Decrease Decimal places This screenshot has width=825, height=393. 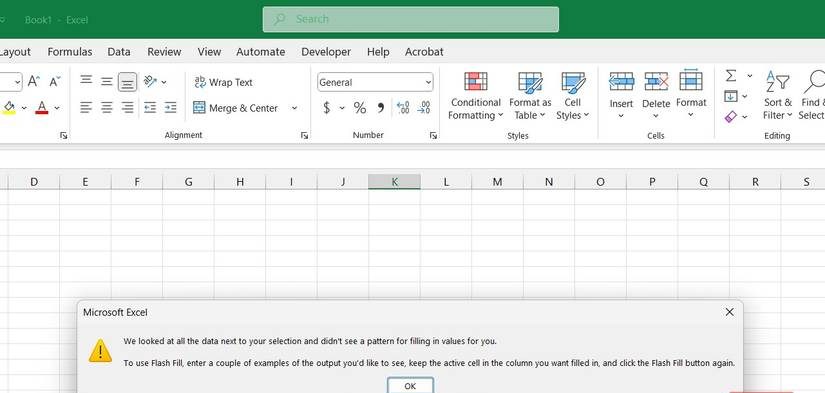[x=424, y=108]
